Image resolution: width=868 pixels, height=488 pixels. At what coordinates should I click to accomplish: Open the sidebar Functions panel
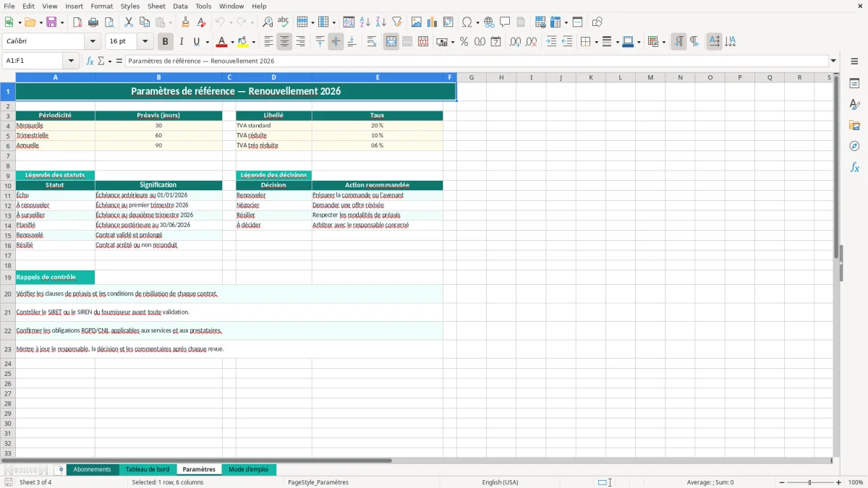pyautogui.click(x=854, y=167)
